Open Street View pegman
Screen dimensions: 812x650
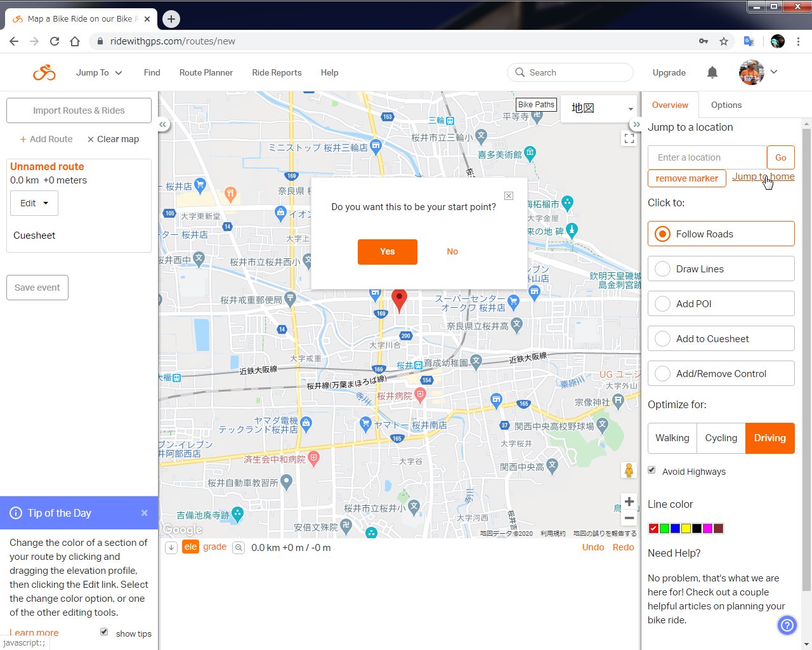click(629, 470)
